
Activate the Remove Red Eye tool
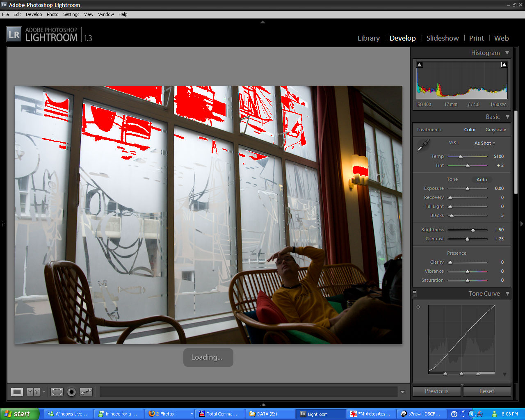click(71, 392)
